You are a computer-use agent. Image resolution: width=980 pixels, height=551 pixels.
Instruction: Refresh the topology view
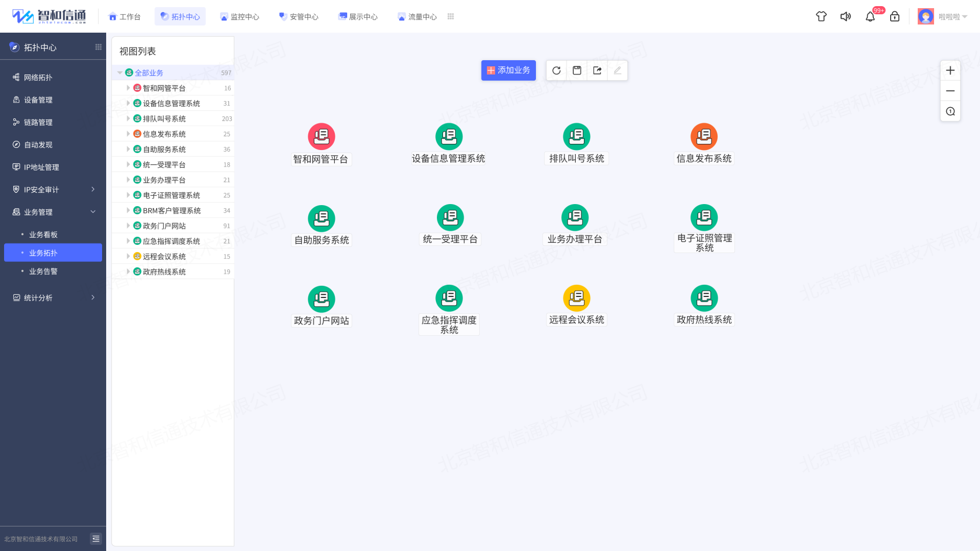tap(556, 70)
